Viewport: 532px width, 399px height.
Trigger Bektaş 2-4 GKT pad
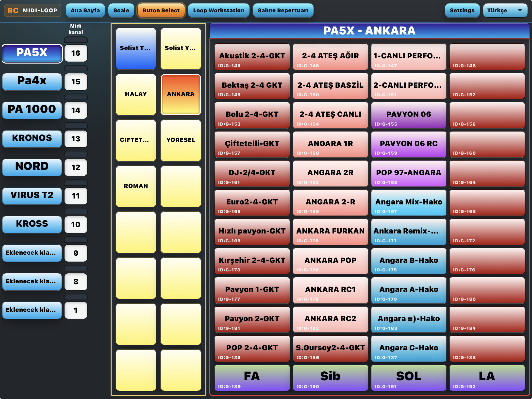(x=252, y=86)
